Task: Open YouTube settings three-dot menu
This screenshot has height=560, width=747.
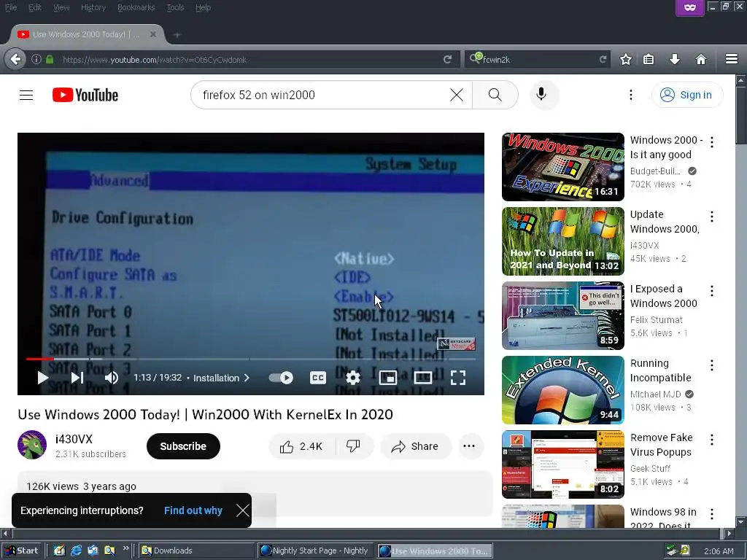Action: pos(631,95)
